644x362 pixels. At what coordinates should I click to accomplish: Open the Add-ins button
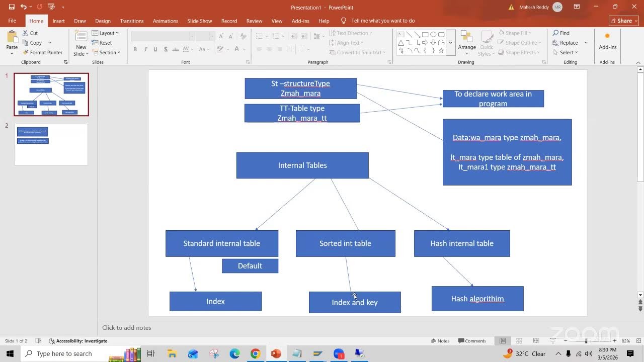[x=607, y=41]
